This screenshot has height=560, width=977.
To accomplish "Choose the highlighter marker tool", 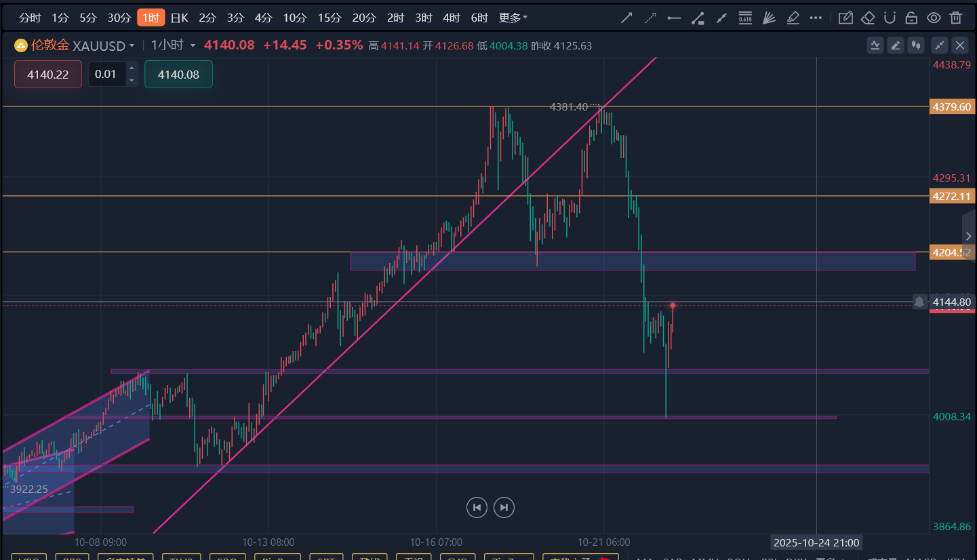I will pyautogui.click(x=792, y=18).
